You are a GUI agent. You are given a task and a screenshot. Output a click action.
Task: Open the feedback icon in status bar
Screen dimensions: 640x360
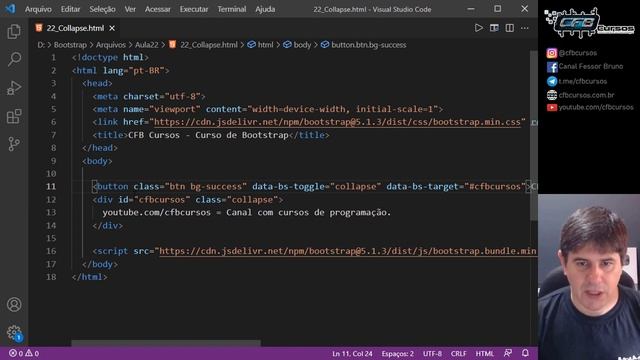coord(508,353)
